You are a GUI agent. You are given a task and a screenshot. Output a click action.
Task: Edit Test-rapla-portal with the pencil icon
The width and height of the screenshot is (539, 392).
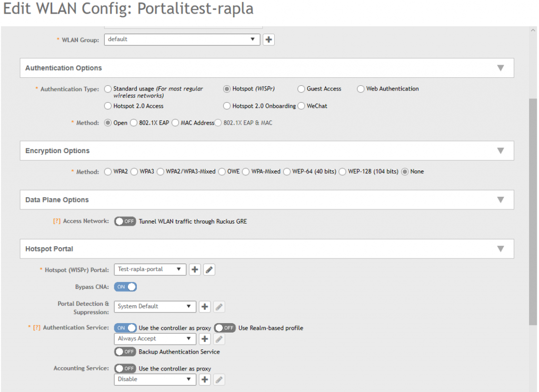click(x=209, y=269)
